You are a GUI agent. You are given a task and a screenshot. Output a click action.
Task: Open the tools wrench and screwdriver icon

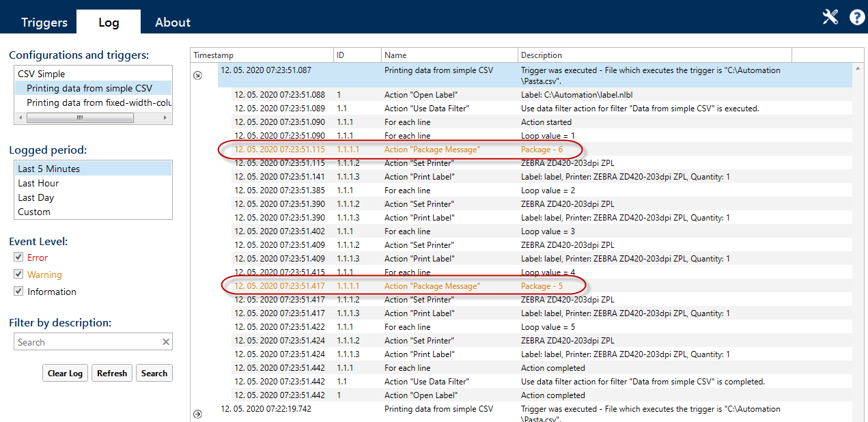830,17
